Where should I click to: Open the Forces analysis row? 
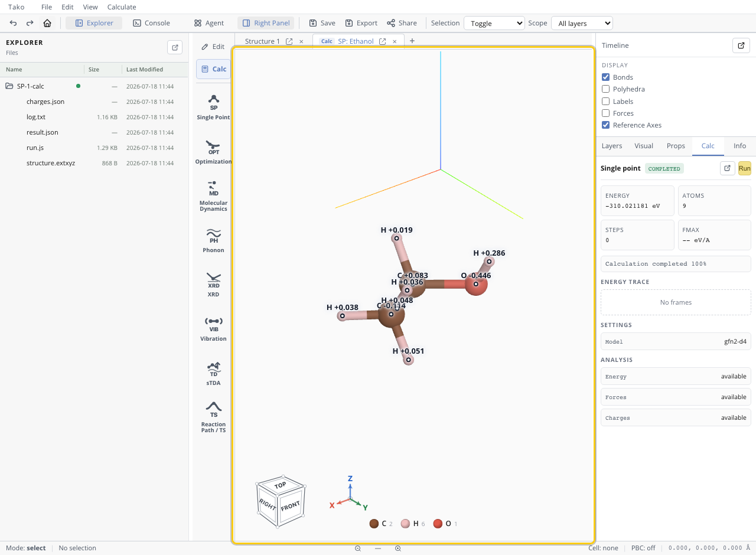676,397
